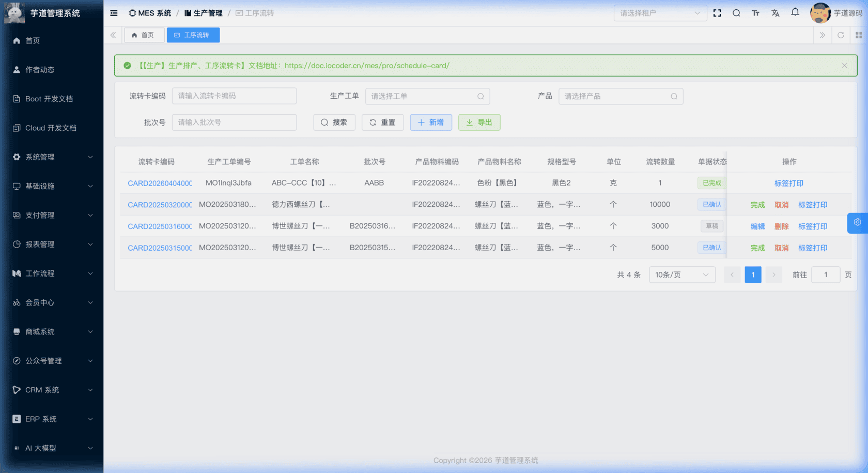
Task: Click the 新增 button
Action: click(x=431, y=123)
